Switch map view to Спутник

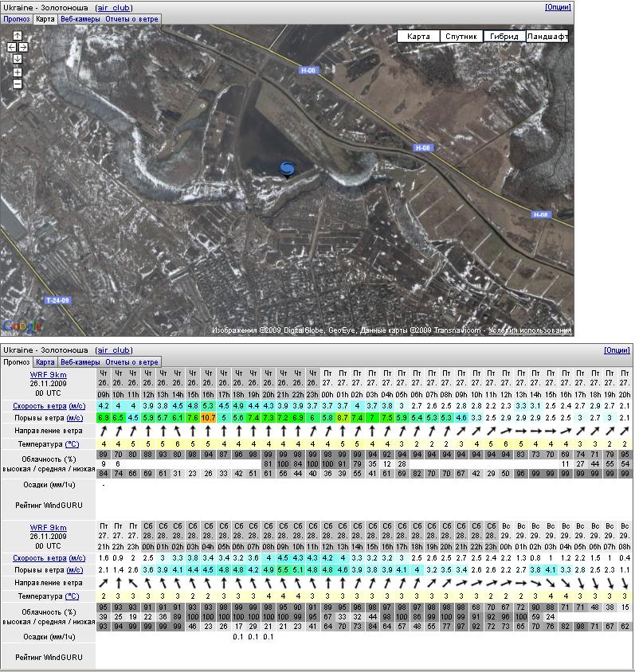click(x=461, y=37)
